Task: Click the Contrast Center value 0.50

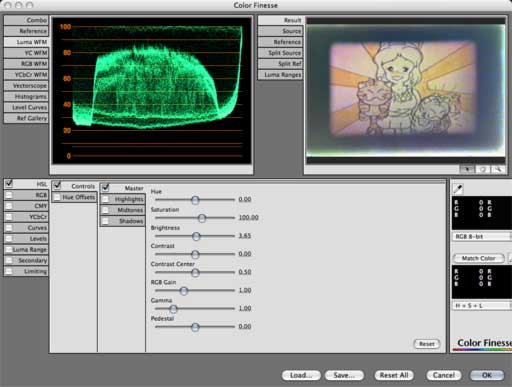Action: tap(245, 272)
